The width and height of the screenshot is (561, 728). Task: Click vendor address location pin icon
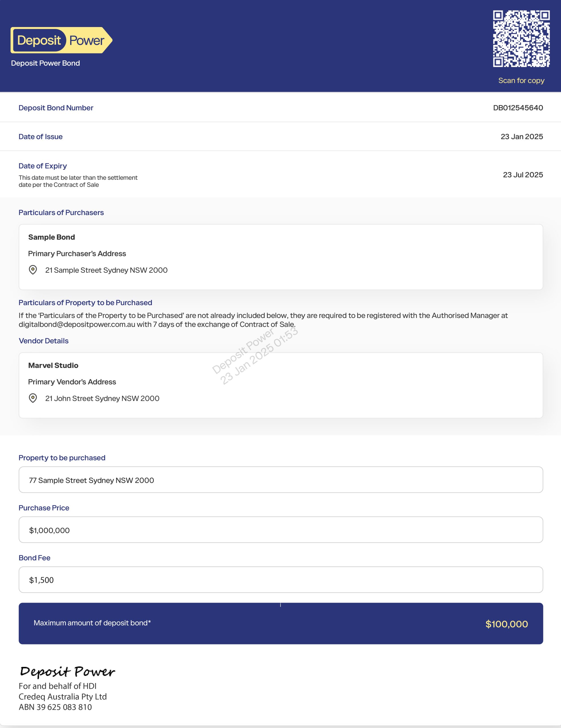(33, 398)
